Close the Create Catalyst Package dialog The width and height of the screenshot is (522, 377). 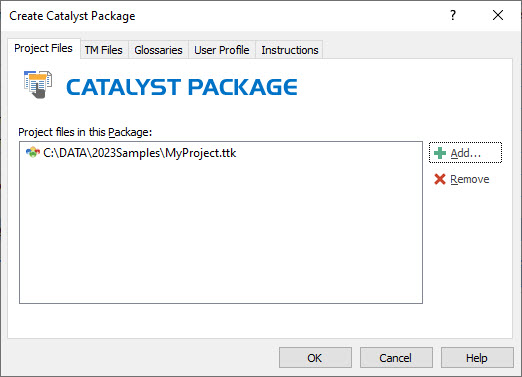coord(498,15)
